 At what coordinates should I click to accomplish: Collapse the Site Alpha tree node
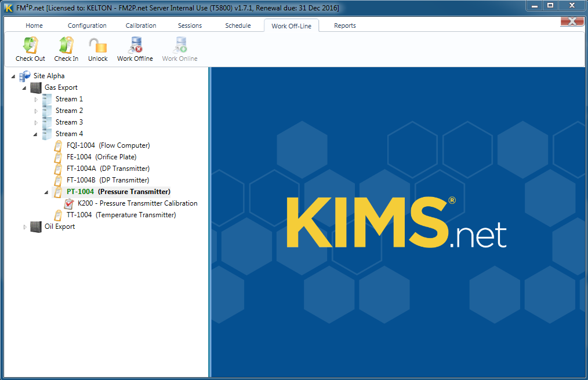click(x=13, y=76)
